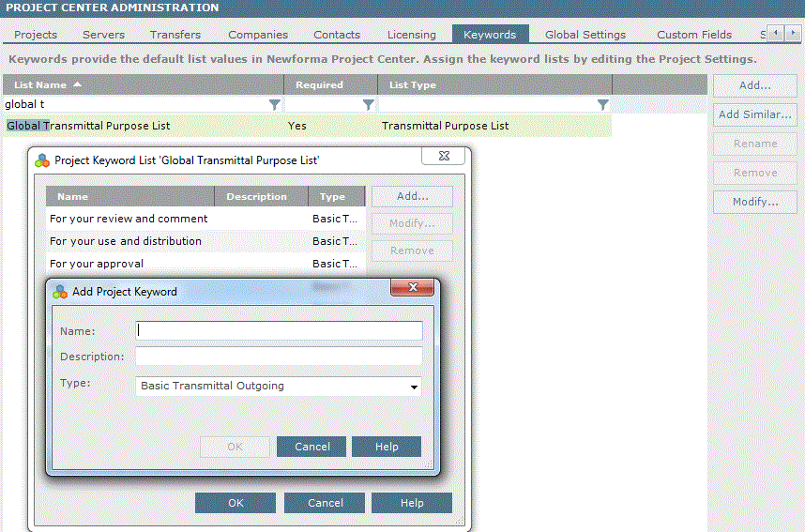
Task: Switch to the Transfers tab
Action: [x=175, y=35]
